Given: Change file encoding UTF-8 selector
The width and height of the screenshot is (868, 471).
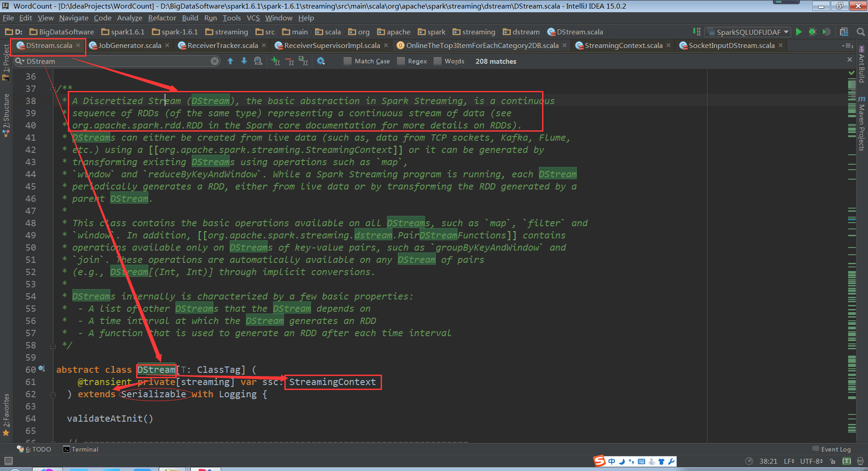Looking at the screenshot, I should tap(811, 461).
